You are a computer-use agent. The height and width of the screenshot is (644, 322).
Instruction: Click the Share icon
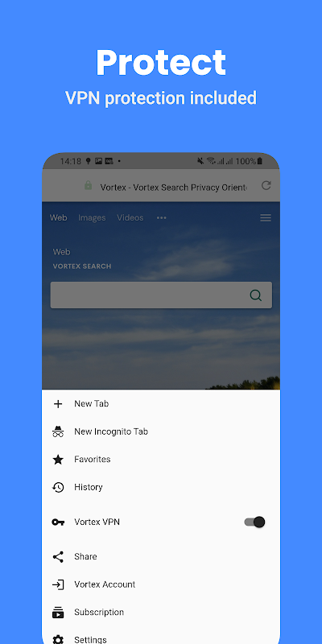click(58, 557)
